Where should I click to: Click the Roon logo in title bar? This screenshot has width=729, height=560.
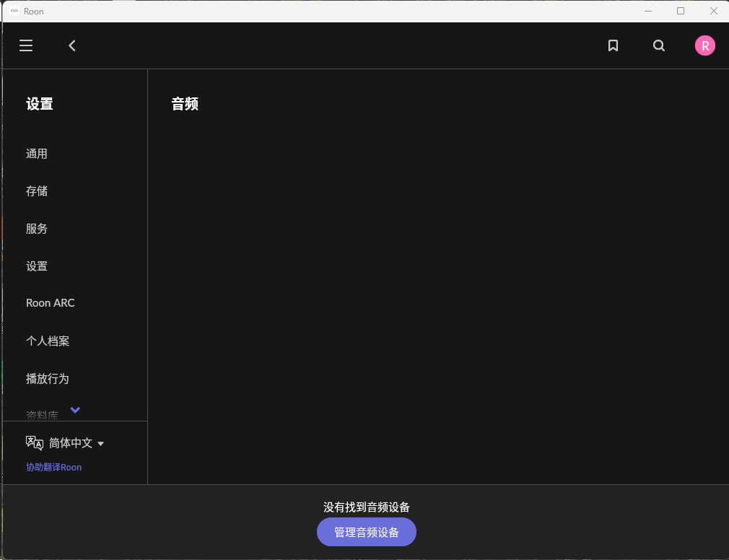(x=14, y=11)
